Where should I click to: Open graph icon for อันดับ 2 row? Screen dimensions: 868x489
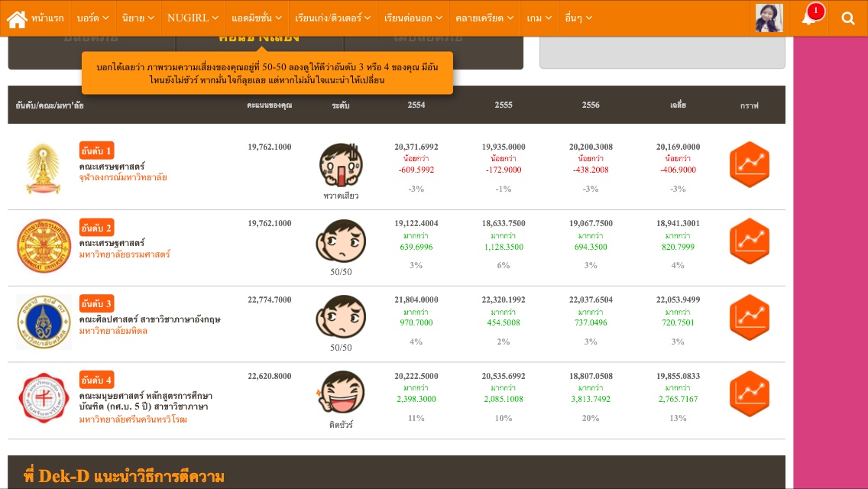tap(750, 241)
